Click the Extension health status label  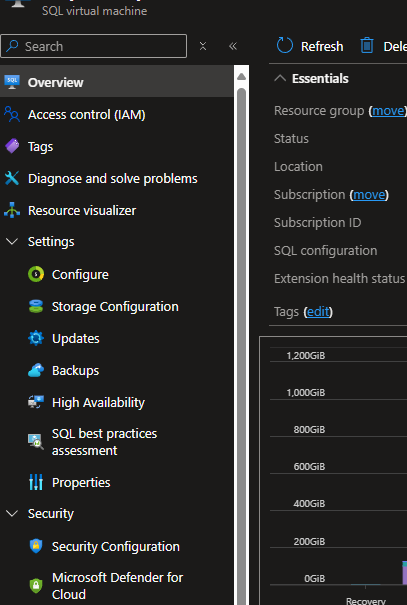pos(339,279)
